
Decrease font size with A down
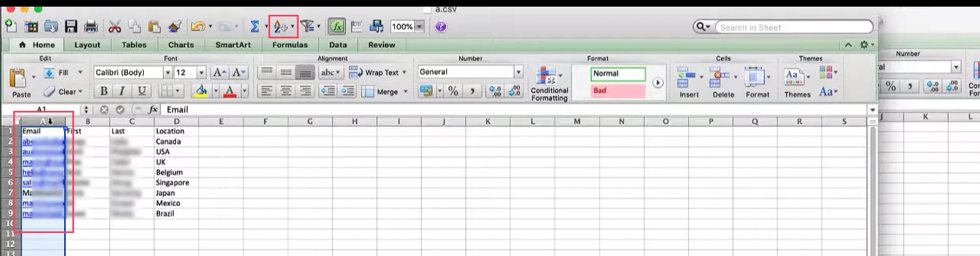(x=239, y=73)
